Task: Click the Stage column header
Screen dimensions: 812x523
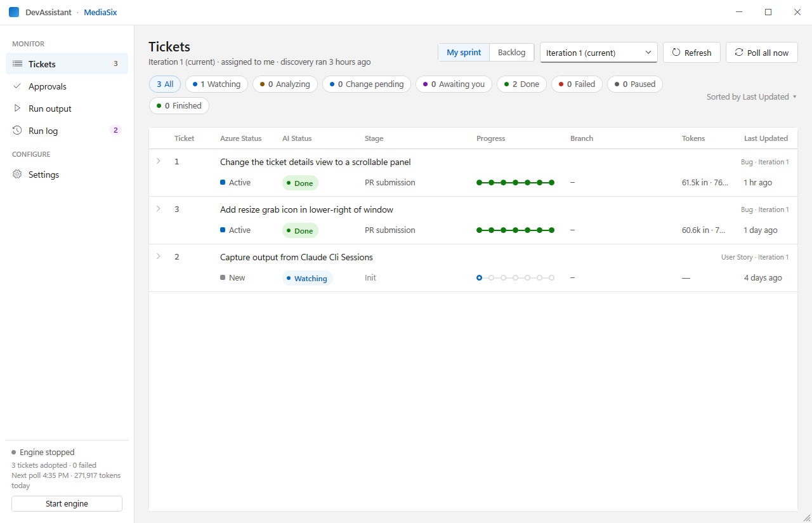Action: tap(374, 138)
